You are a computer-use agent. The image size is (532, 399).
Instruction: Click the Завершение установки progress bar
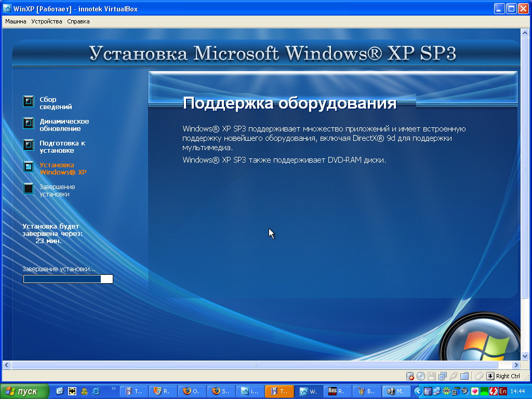click(68, 279)
